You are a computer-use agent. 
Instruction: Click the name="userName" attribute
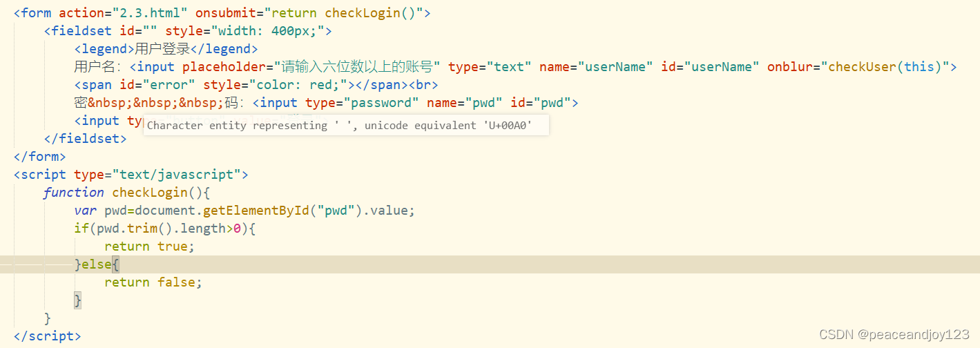pos(597,67)
